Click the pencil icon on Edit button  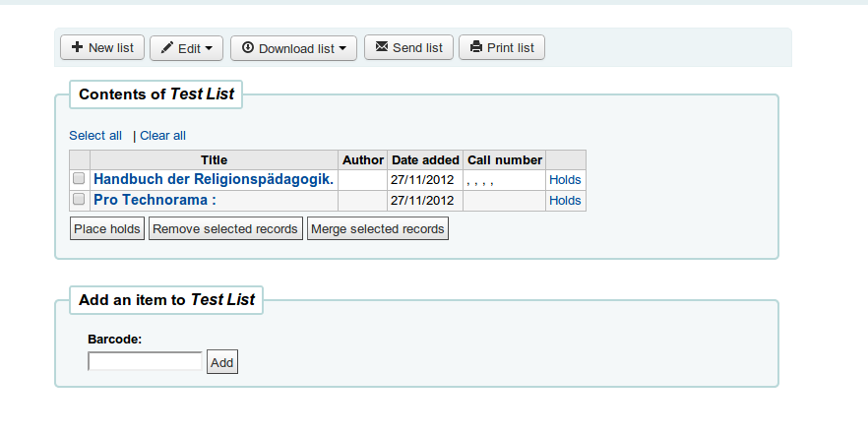pos(167,47)
